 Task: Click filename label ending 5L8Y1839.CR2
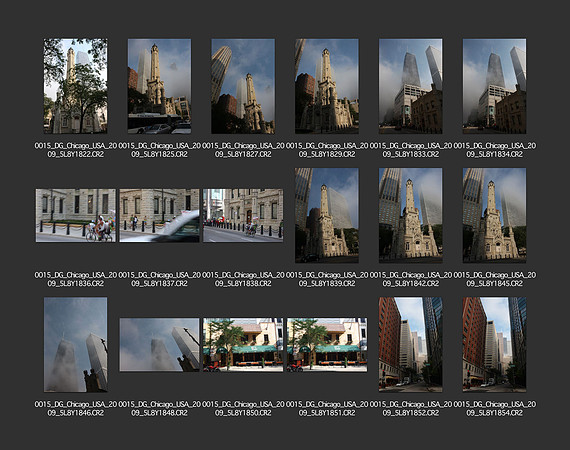tap(327, 279)
